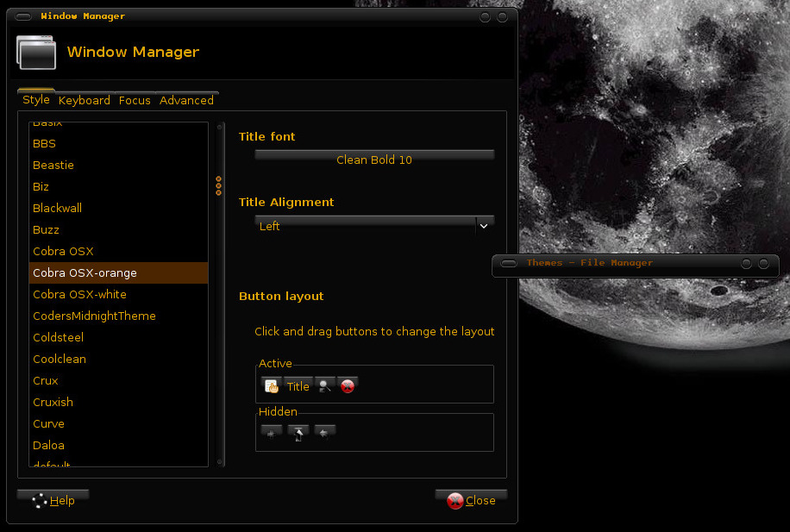Screen dimensions: 790x532
Task: Select the BBS theme
Action: [x=118, y=144]
